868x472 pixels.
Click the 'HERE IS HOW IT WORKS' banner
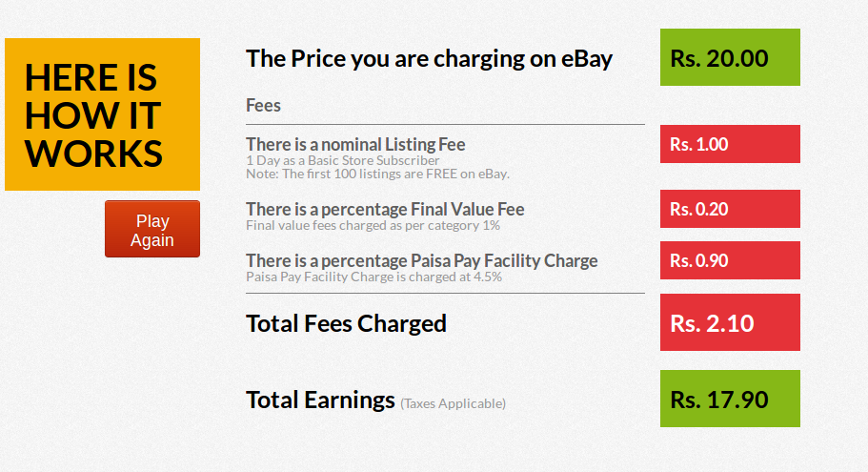102,114
